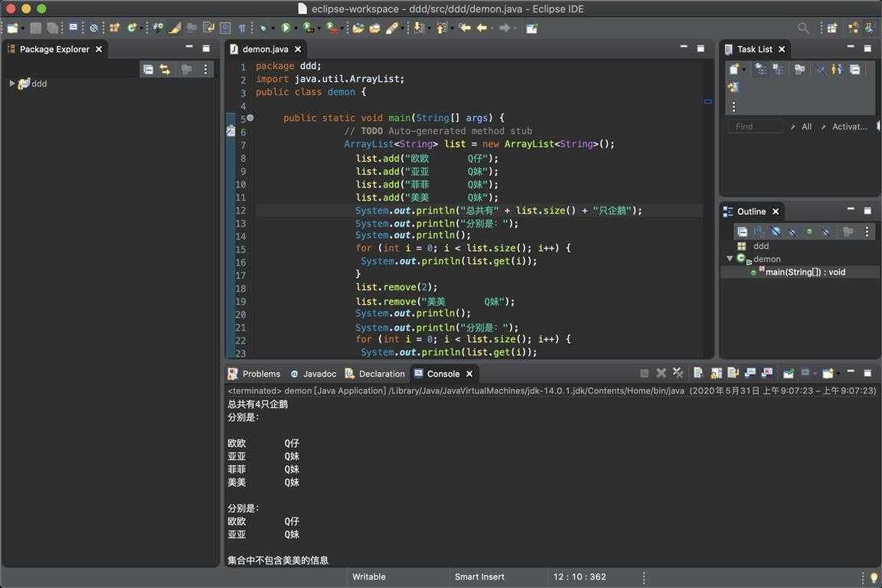882x588 pixels.
Task: Create New Task in Task List
Action: [734, 69]
